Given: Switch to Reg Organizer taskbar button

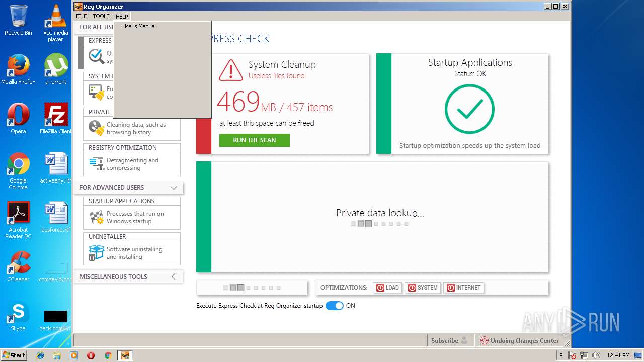Looking at the screenshot, I should (x=125, y=355).
